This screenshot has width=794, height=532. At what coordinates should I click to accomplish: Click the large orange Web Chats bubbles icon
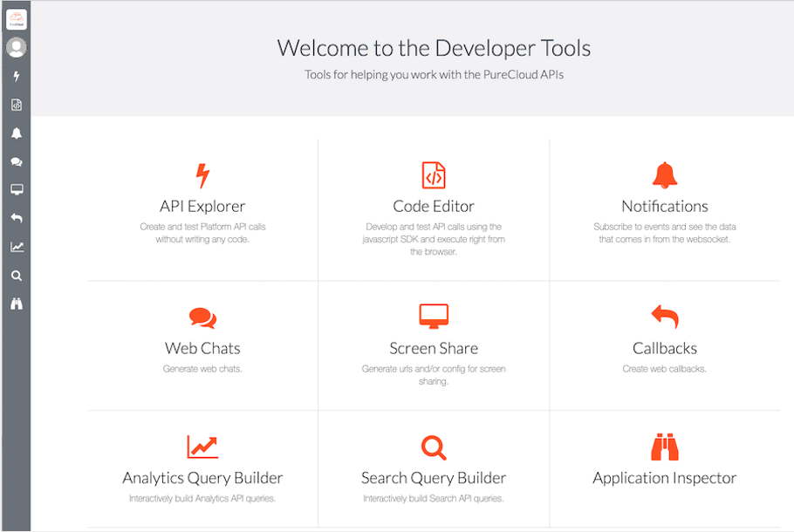pos(202,317)
